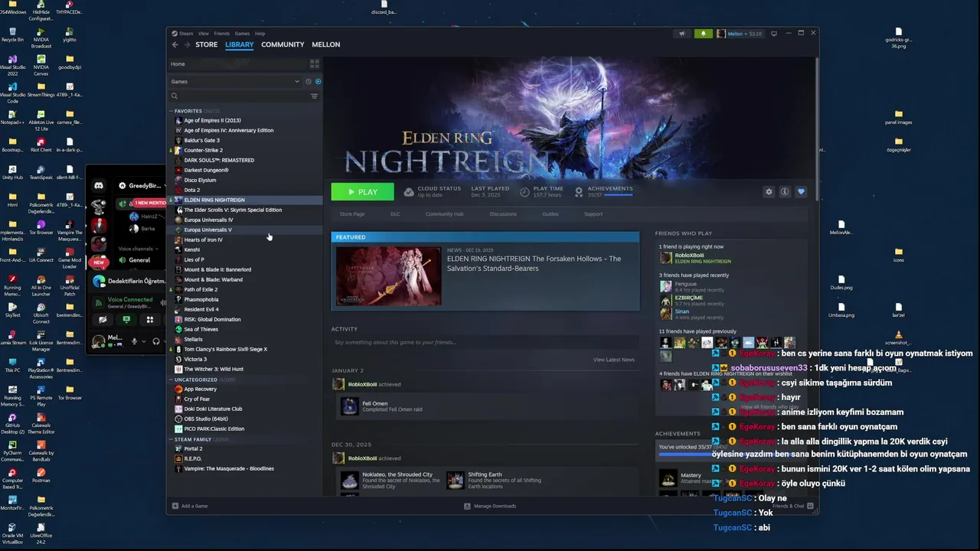Open Manage Downloads
980x551 pixels.
pyautogui.click(x=490, y=506)
